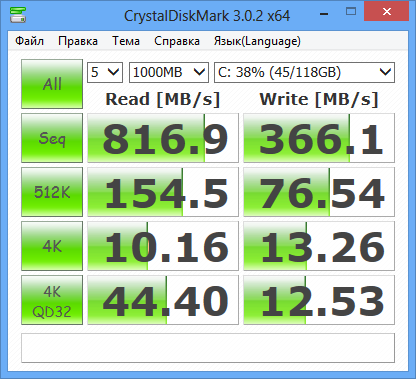Click the 4K QD32 read result 44.40

(163, 300)
